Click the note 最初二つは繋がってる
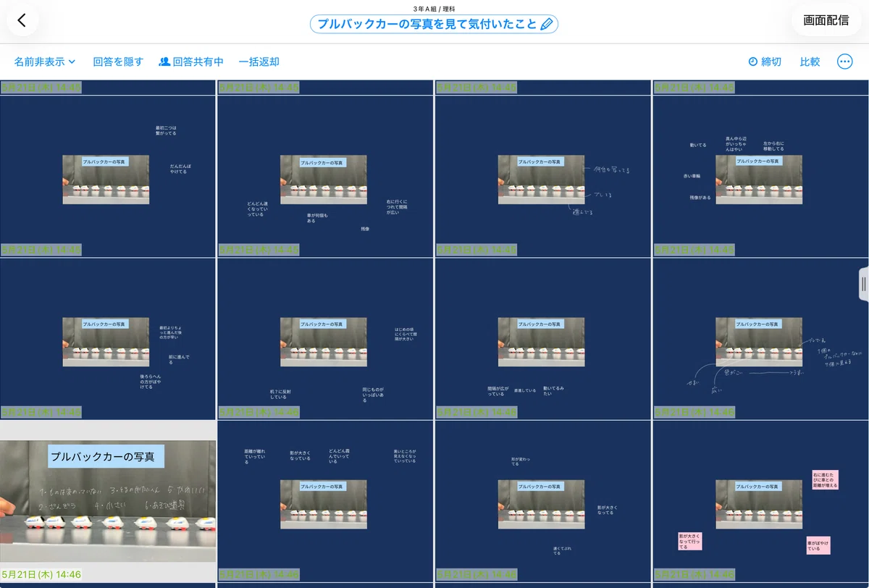 (166, 130)
